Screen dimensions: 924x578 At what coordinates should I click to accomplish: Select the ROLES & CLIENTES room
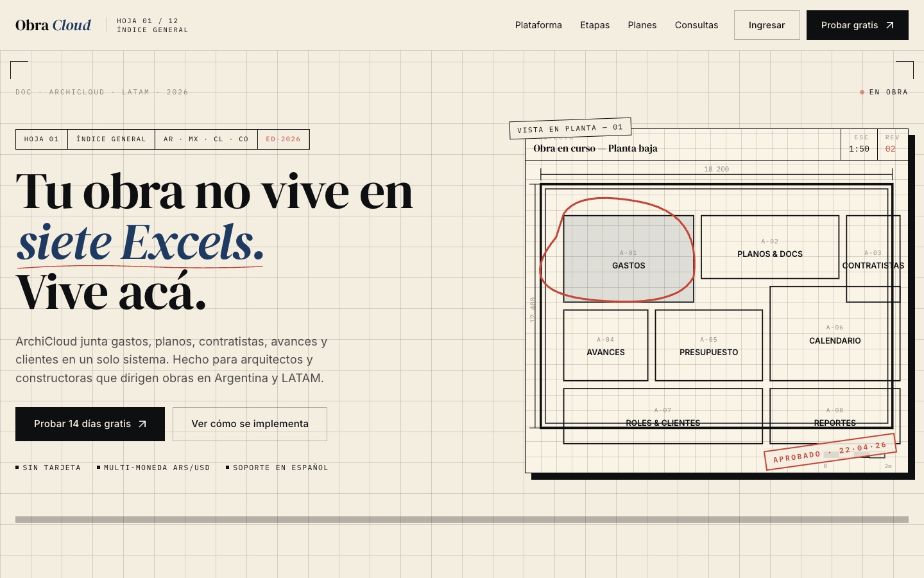point(663,416)
